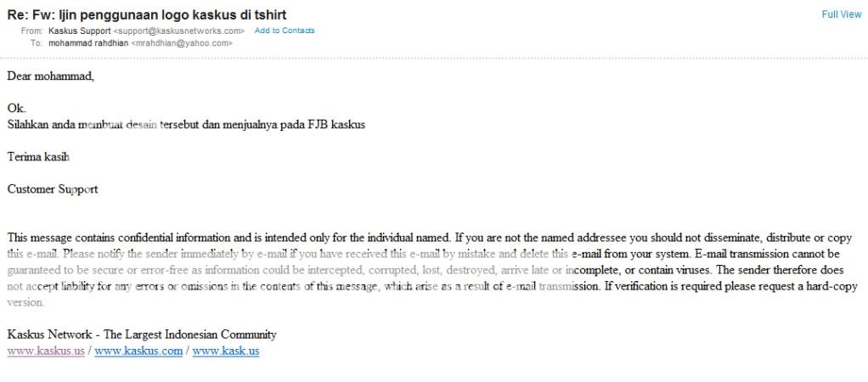The height and width of the screenshot is (382, 868).
Task: Click the confidentiality disclaimer paragraph
Action: click(433, 271)
